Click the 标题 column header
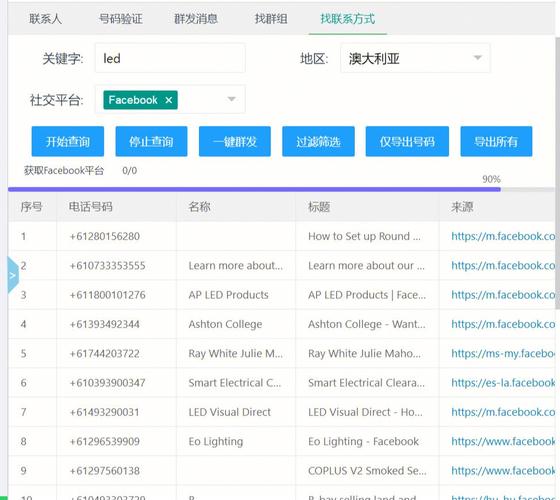This screenshot has height=500, width=560. 319,207
